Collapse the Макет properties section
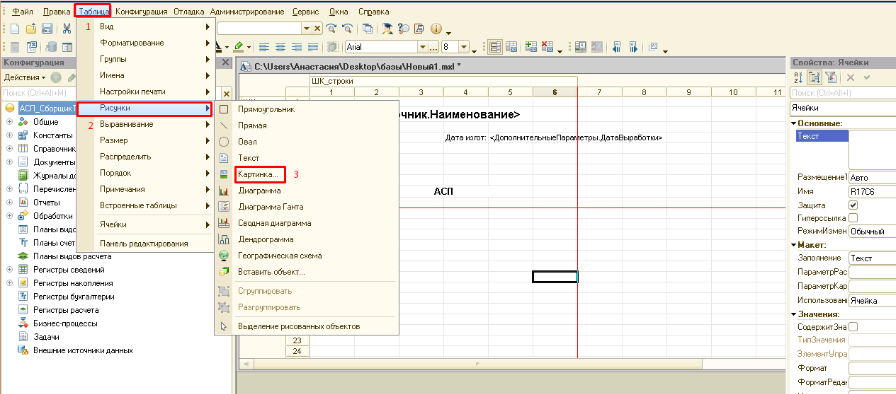Viewport: 896px width, 394px height. point(794,245)
